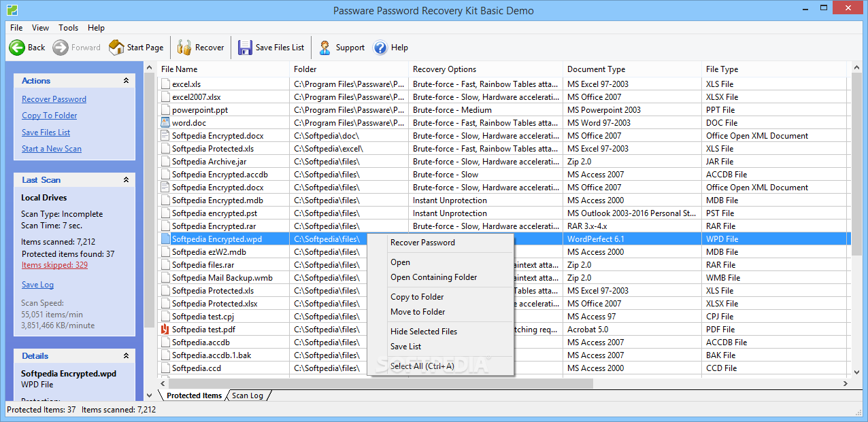Click the file icon beside Softpedia.ccd
This screenshot has width=868, height=422.
pyautogui.click(x=165, y=368)
